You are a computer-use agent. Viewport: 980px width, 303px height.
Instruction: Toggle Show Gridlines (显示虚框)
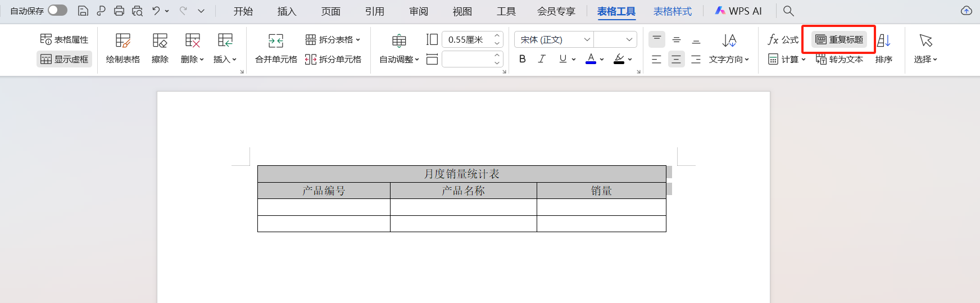click(65, 59)
